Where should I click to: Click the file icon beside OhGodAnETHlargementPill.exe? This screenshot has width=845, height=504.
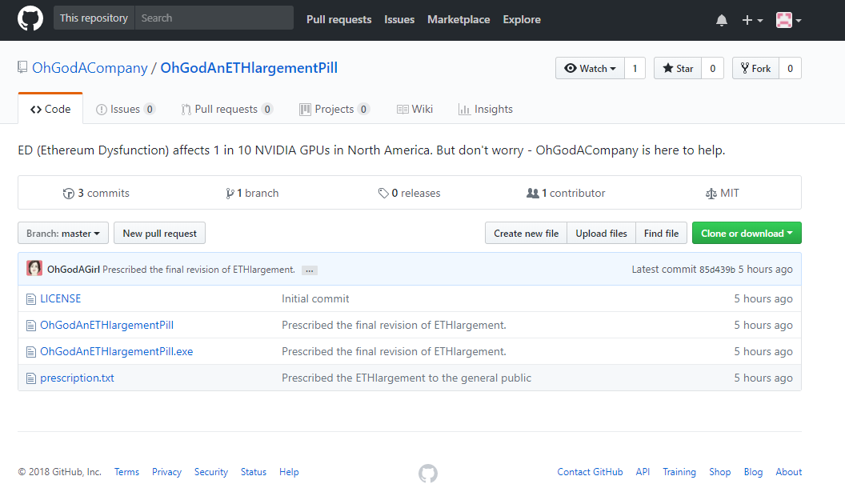(x=31, y=352)
